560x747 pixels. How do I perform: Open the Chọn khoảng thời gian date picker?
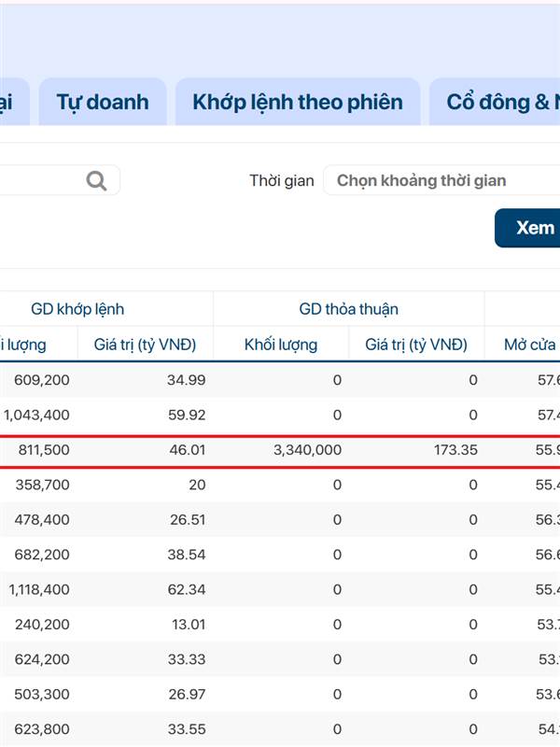439,180
